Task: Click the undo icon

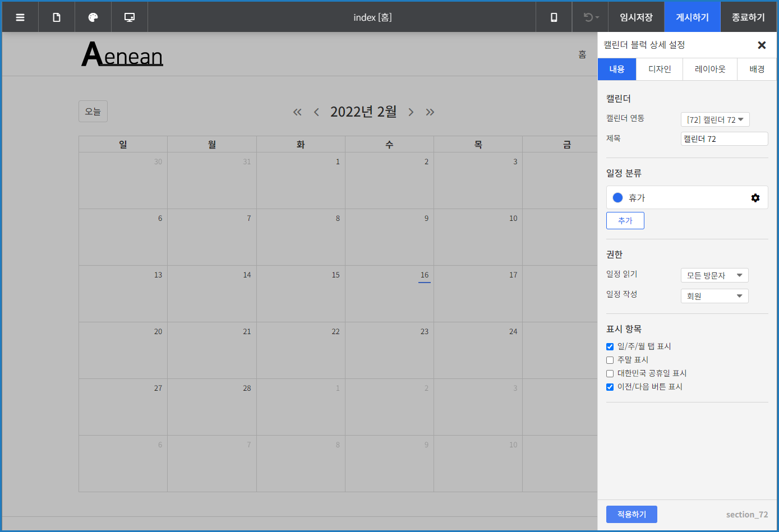Action: click(x=585, y=17)
